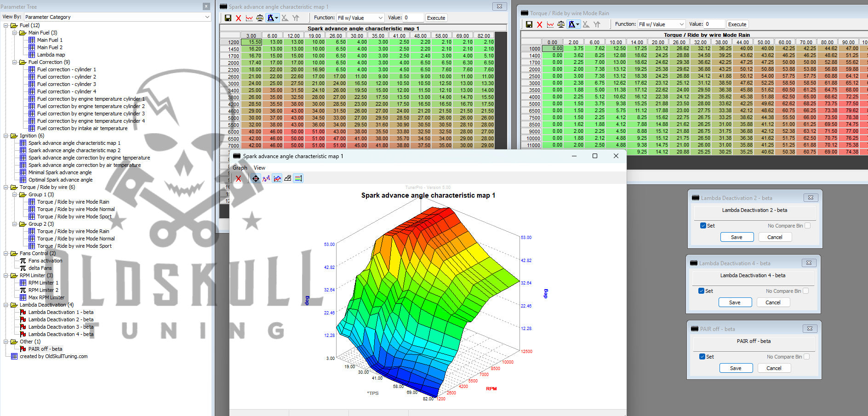Select Lambda map under Main Fuel
Screen dimensions: 868x416
pyautogui.click(x=51, y=55)
